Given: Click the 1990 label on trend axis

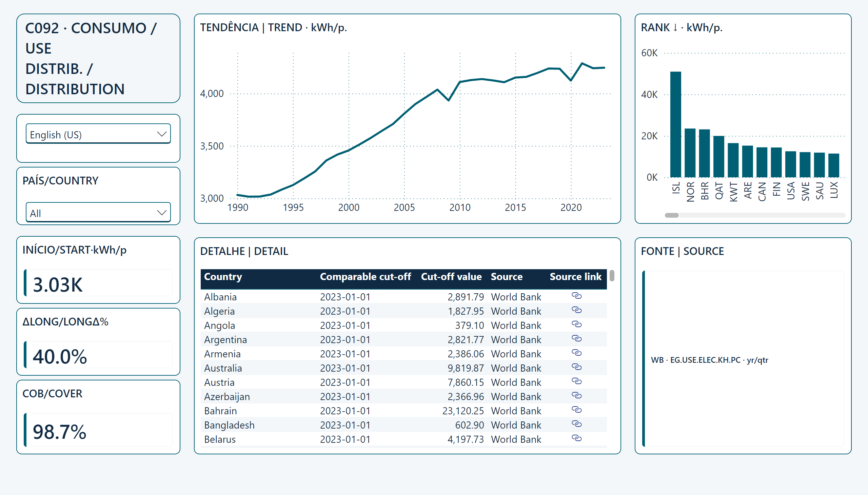Looking at the screenshot, I should [238, 207].
